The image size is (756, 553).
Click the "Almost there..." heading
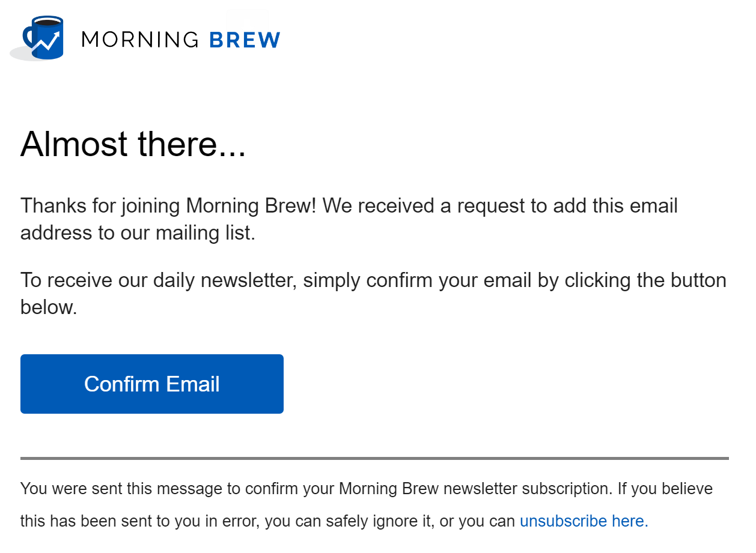[x=133, y=144]
